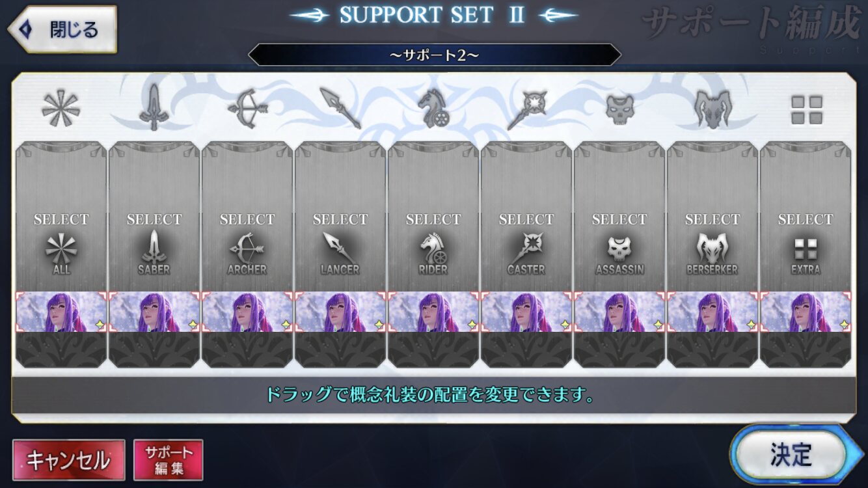The height and width of the screenshot is (488, 868).
Task: Open サポート編集 support edit
Action: point(169,460)
